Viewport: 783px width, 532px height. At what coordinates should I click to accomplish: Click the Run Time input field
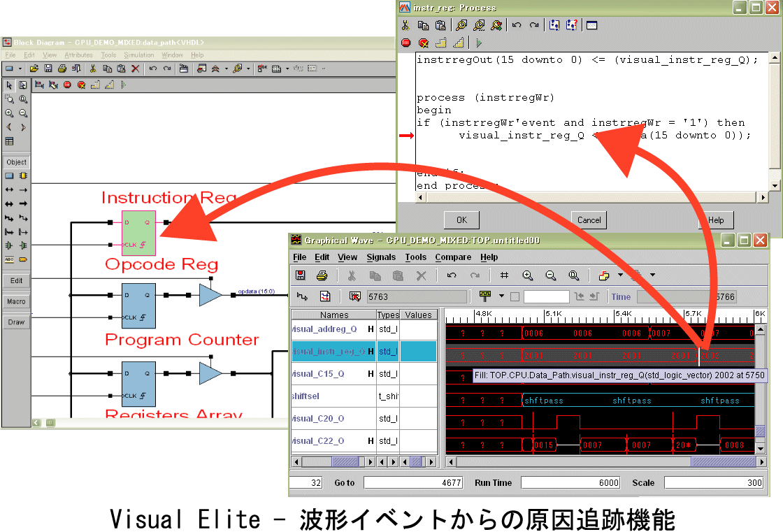pos(570,483)
